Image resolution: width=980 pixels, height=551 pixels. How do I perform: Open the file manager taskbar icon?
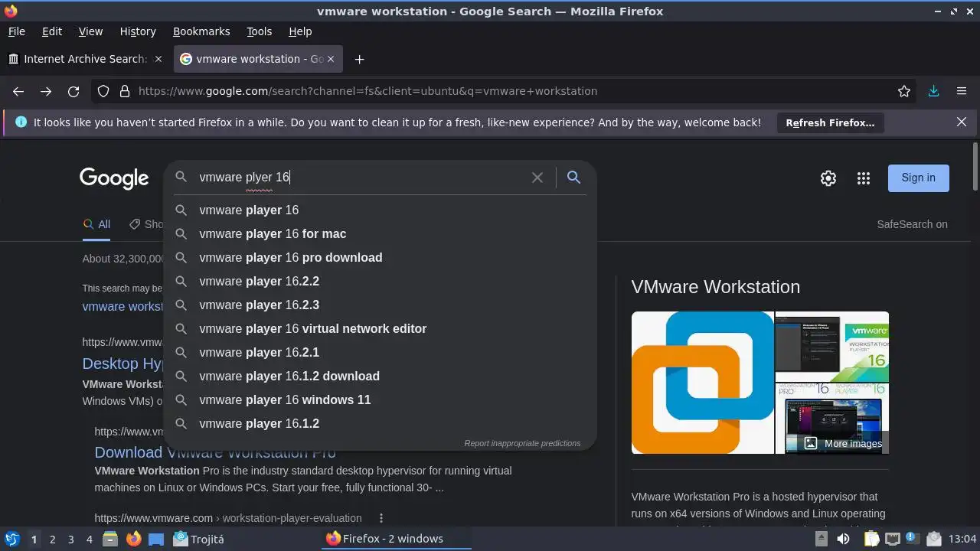tap(109, 539)
